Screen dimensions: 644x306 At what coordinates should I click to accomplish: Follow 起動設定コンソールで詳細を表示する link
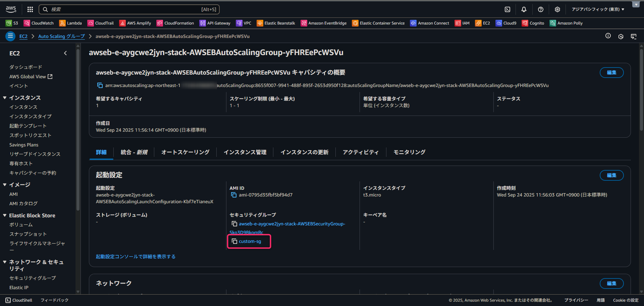(136, 257)
